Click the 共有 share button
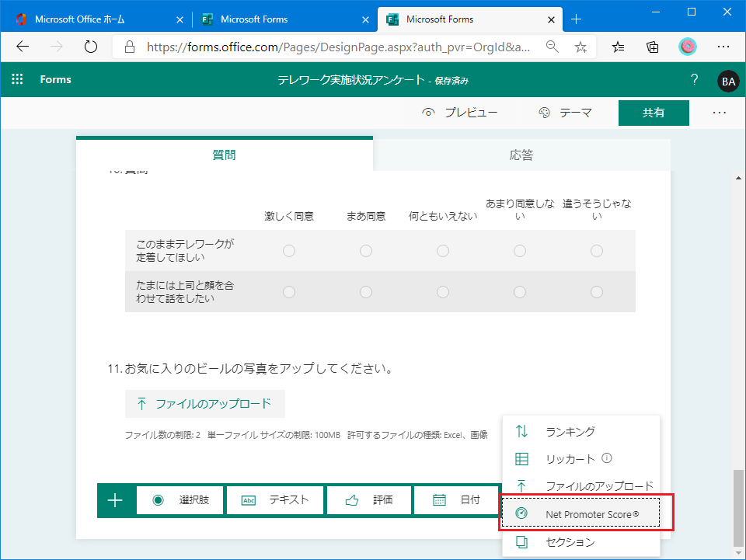746x560 pixels. [654, 113]
